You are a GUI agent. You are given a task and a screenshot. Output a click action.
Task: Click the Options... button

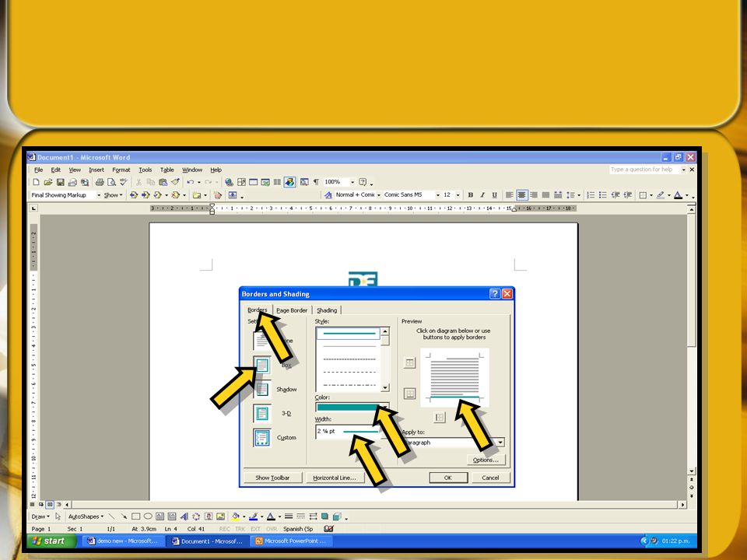tap(486, 460)
